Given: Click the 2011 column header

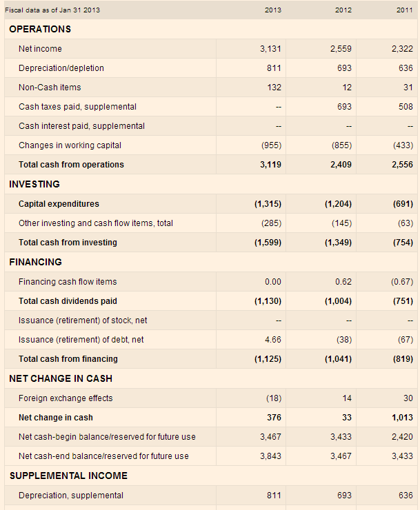Looking at the screenshot, I should [x=404, y=10].
